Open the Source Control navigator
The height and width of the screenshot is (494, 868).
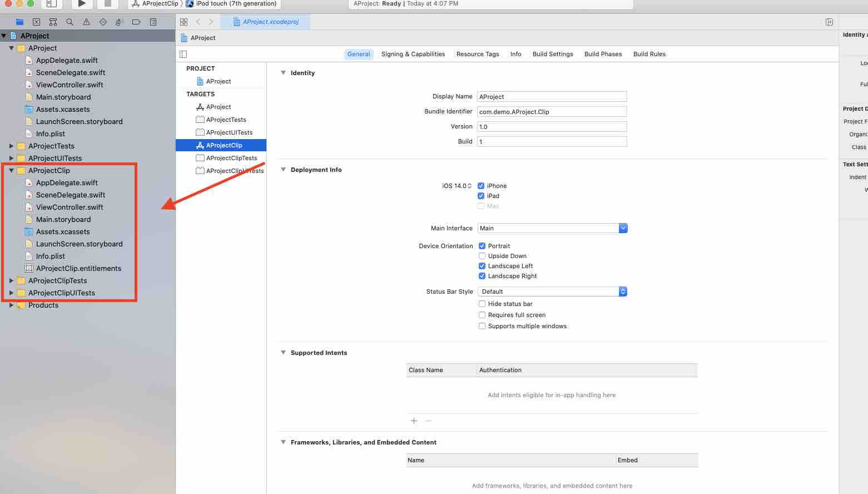(x=36, y=22)
